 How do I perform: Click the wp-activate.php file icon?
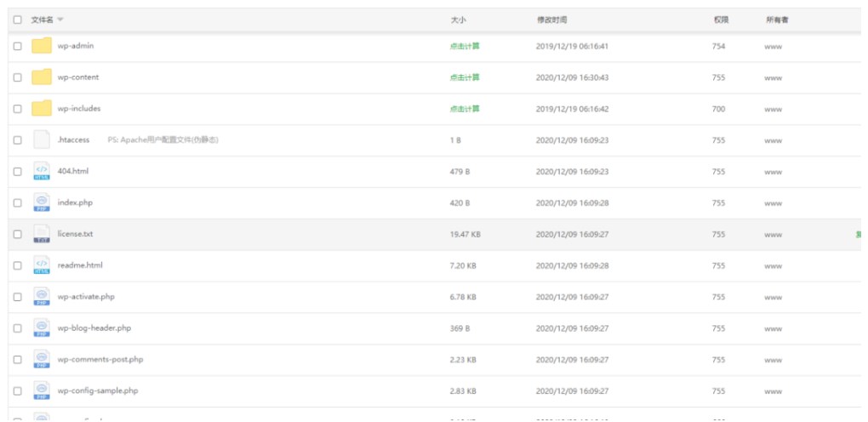point(41,297)
